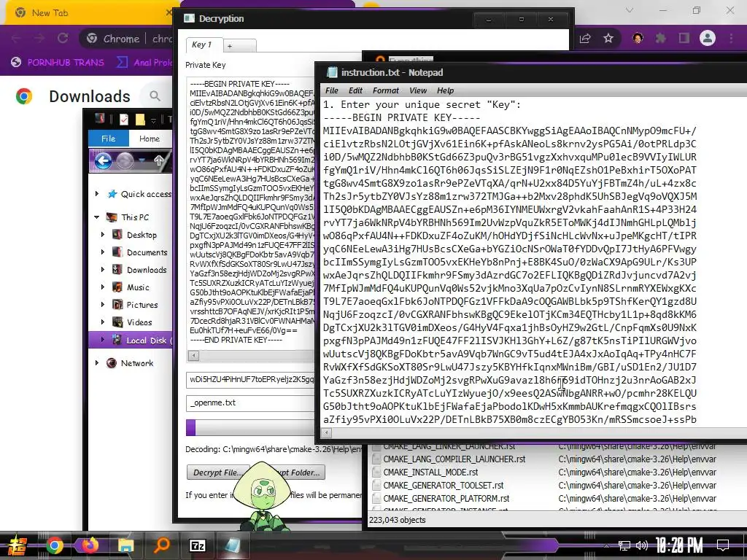Click the 223,043 objects status text
Image resolution: width=747 pixels, height=560 pixels.
click(398, 520)
